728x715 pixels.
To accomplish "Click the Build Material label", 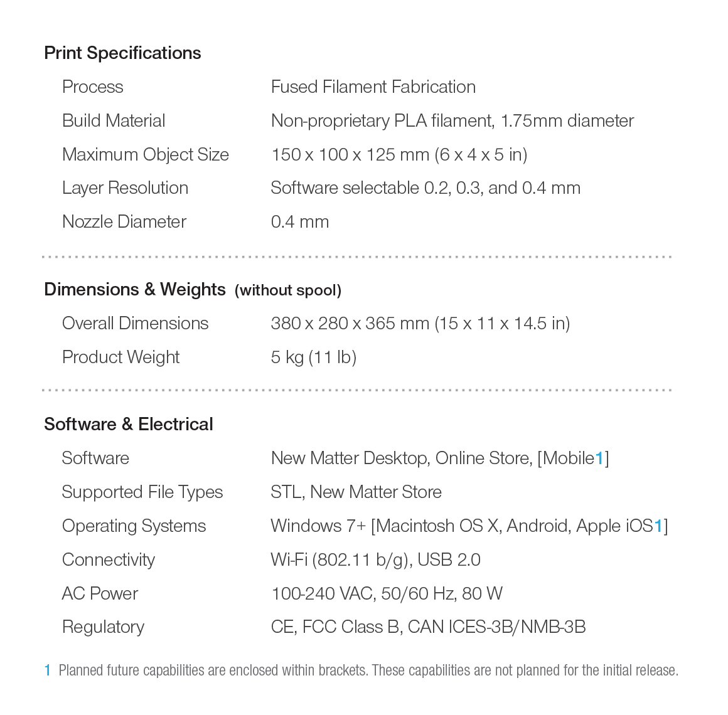I will 114,121.
